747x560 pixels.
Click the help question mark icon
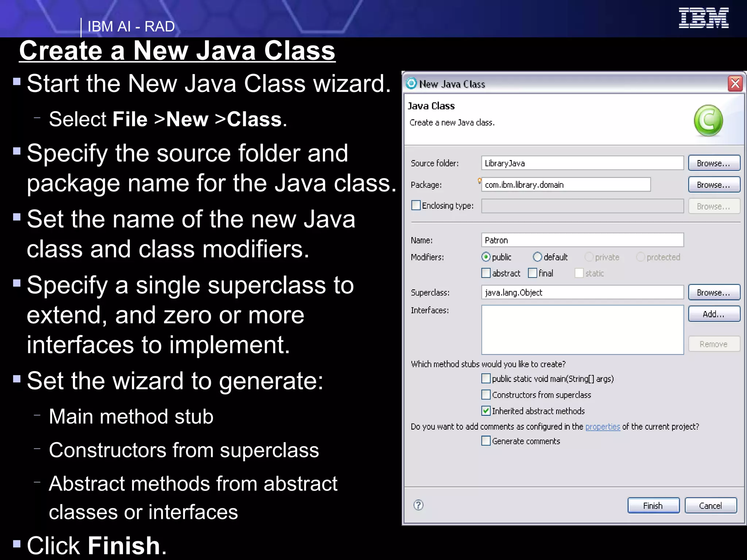tap(418, 505)
